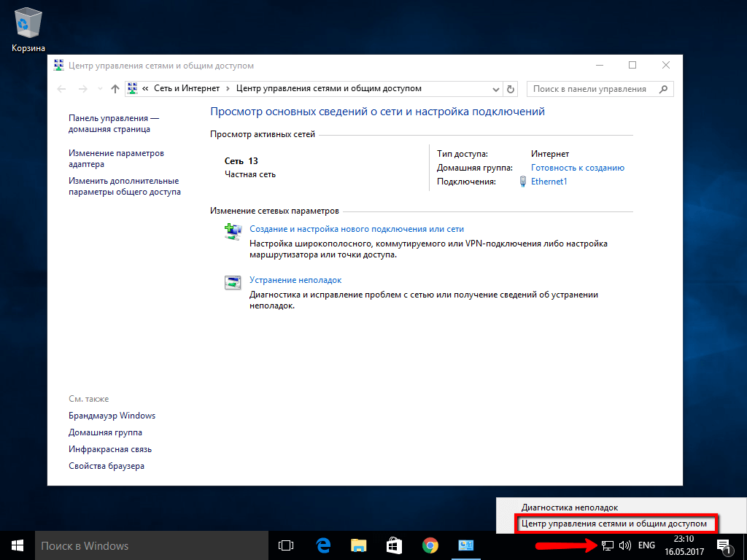The height and width of the screenshot is (560, 747).
Task: Click the Up arrow navigation button
Action: (x=115, y=89)
